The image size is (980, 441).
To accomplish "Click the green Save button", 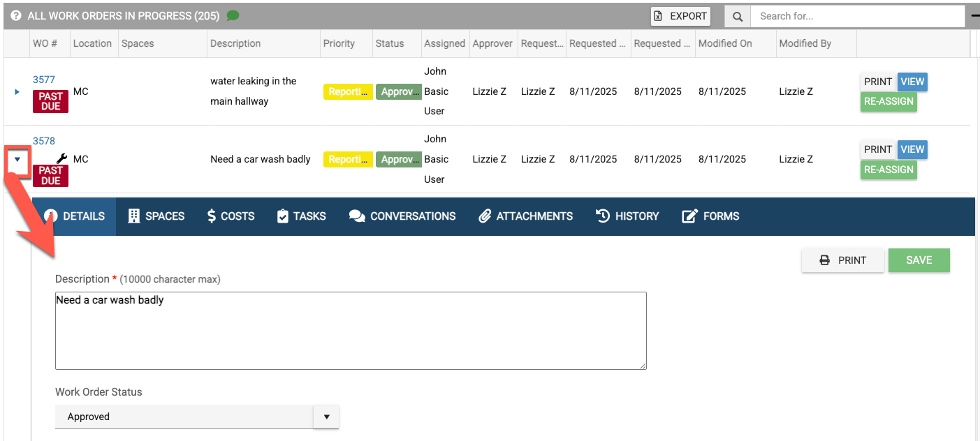I will click(919, 260).
